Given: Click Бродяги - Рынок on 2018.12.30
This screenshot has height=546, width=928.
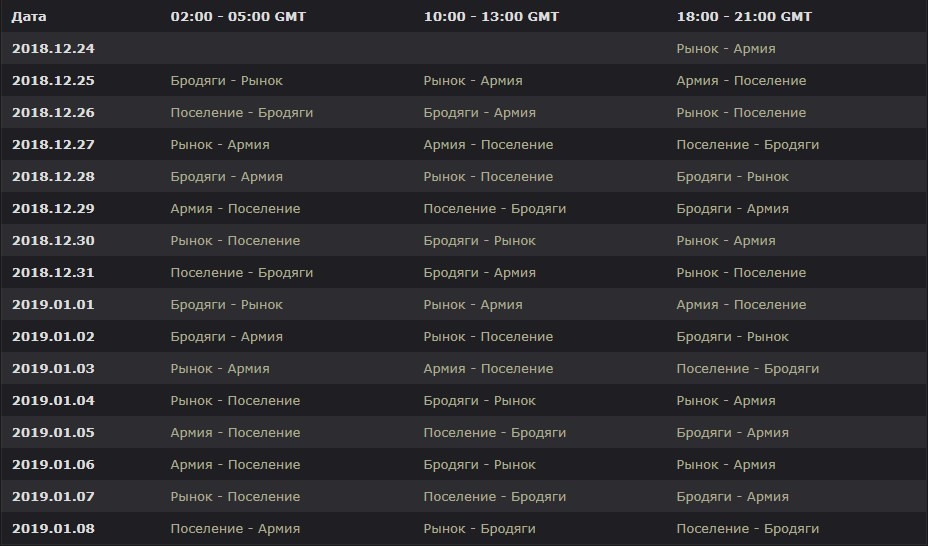Looking at the screenshot, I should pos(479,240).
